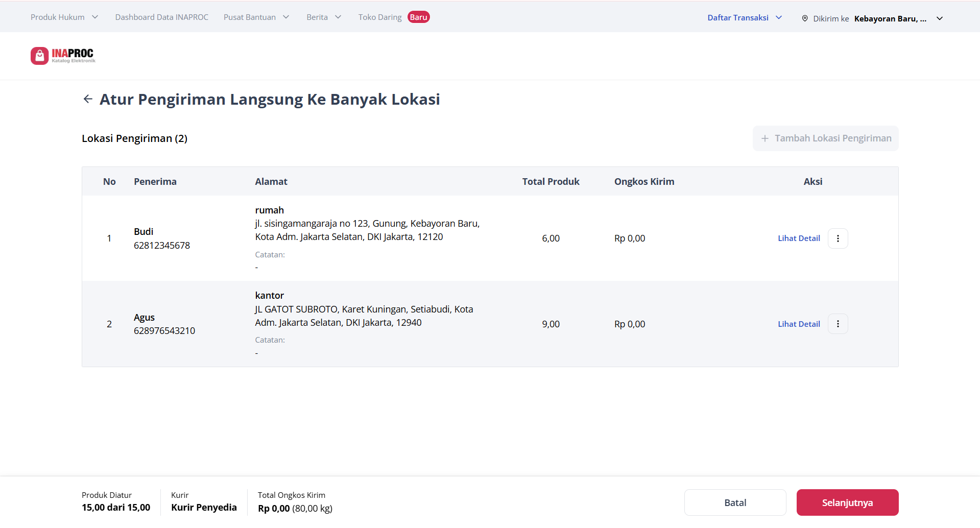The height and width of the screenshot is (528, 980).
Task: Open the Daftar Transaksi dropdown
Action: pos(745,17)
